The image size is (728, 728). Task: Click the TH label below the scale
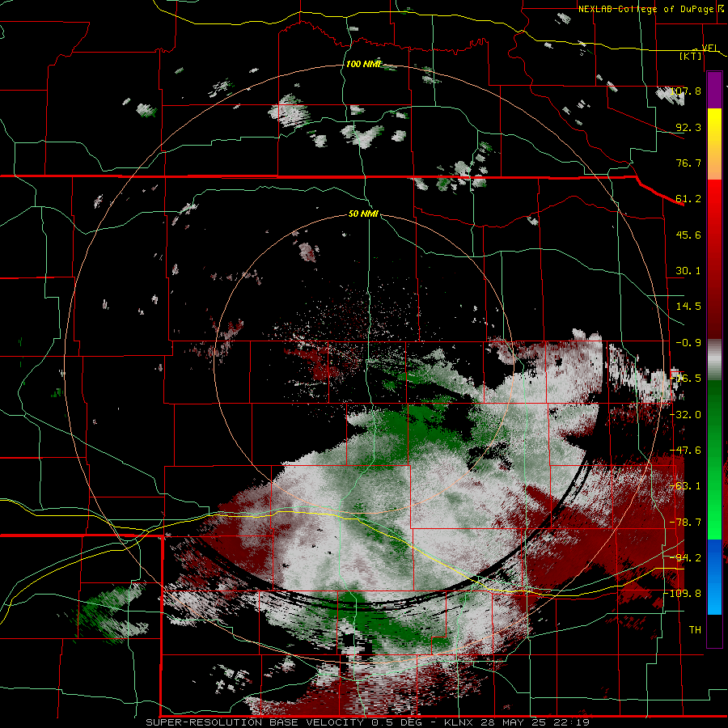pyautogui.click(x=695, y=630)
